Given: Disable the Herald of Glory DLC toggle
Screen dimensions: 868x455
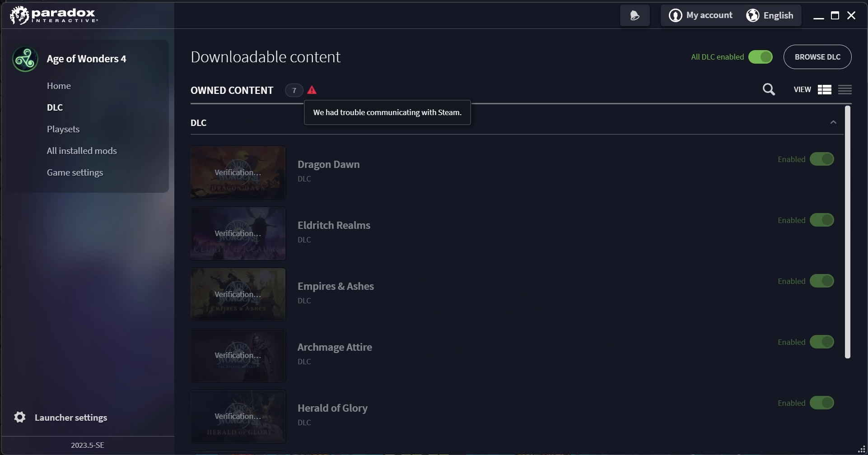Looking at the screenshot, I should (821, 403).
